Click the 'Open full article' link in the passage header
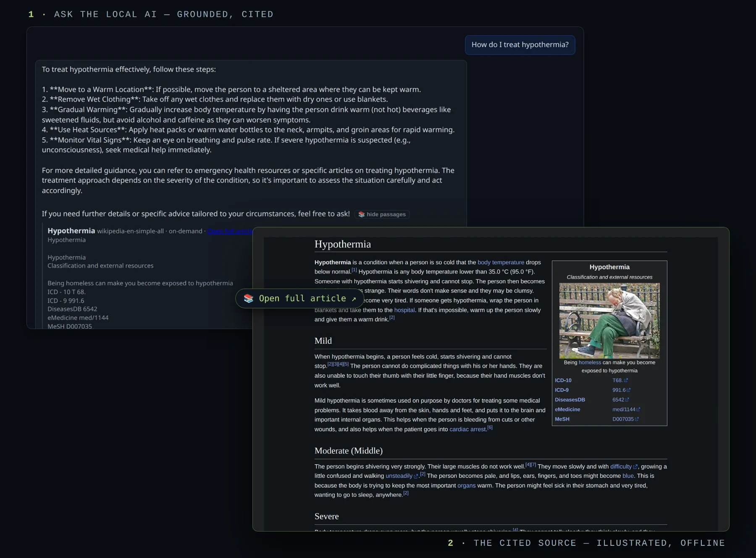The image size is (756, 558). tap(230, 231)
